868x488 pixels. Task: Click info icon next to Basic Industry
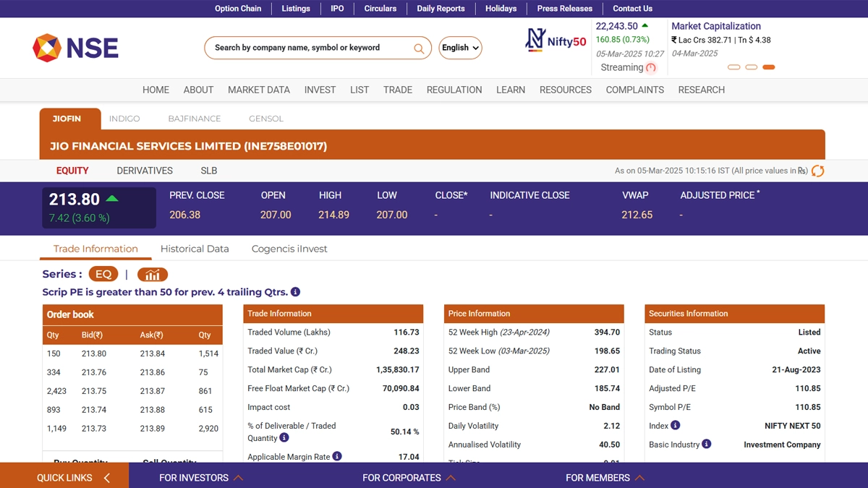707,444
